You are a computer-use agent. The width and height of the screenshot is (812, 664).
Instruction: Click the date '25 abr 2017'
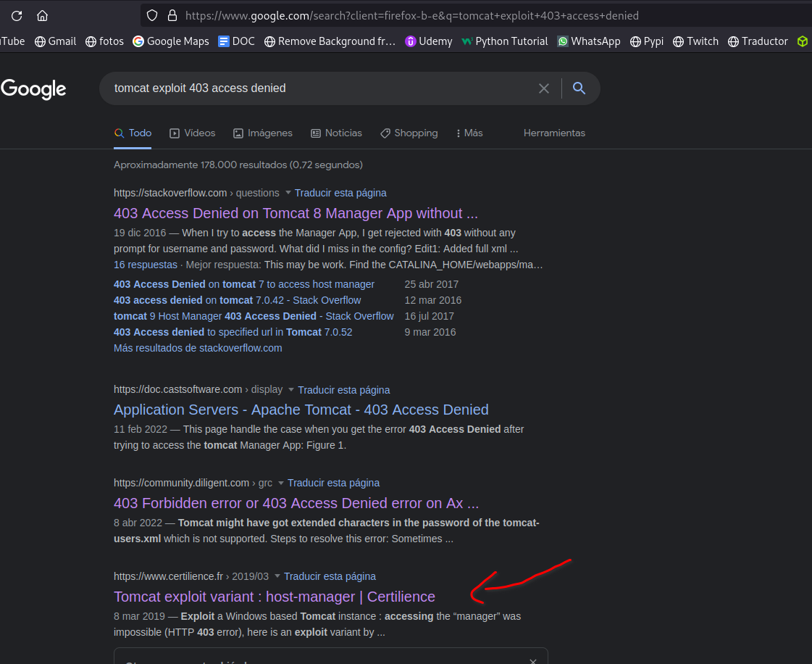432,285
